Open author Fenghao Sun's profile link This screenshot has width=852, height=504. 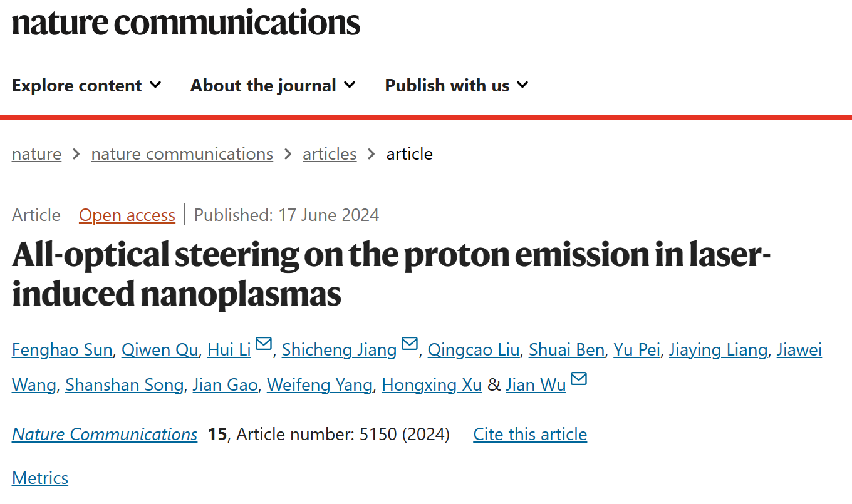[x=62, y=350]
